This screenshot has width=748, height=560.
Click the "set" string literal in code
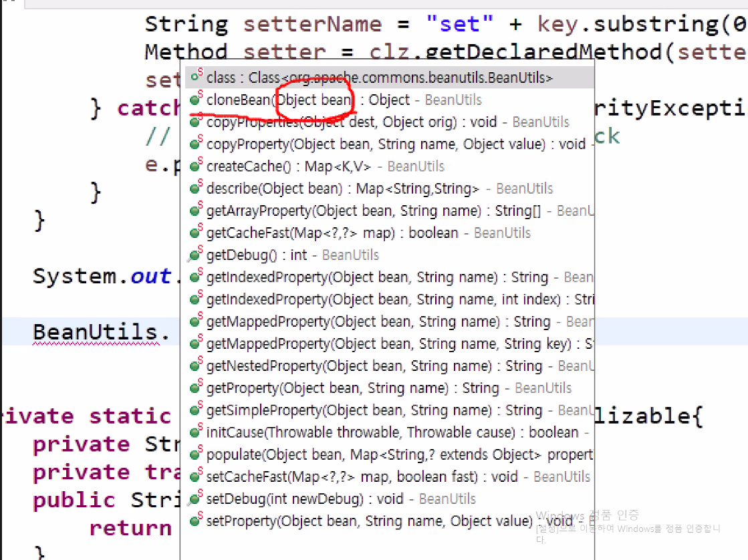[459, 24]
